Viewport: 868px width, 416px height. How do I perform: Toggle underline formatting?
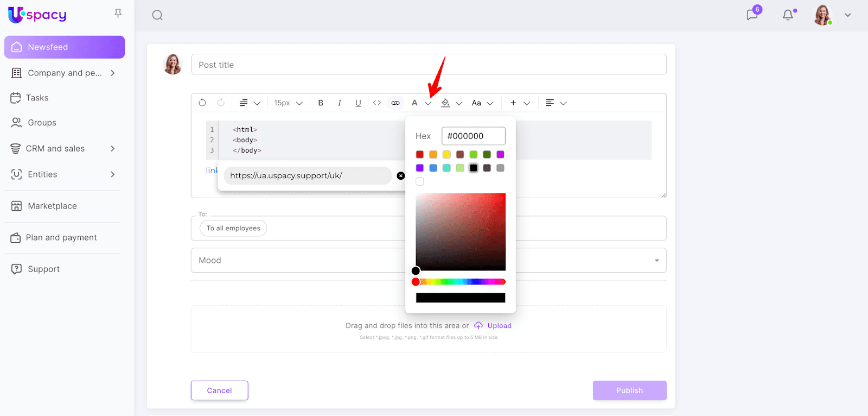click(x=358, y=103)
